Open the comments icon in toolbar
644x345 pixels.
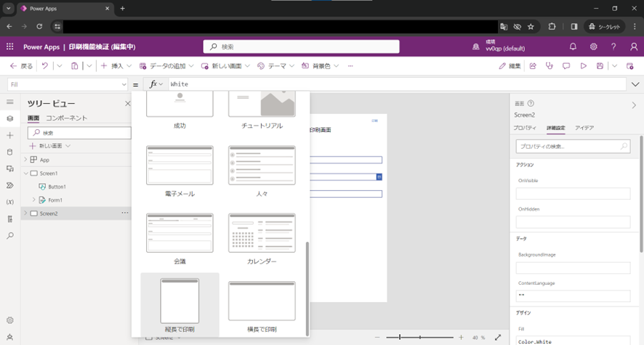(566, 65)
